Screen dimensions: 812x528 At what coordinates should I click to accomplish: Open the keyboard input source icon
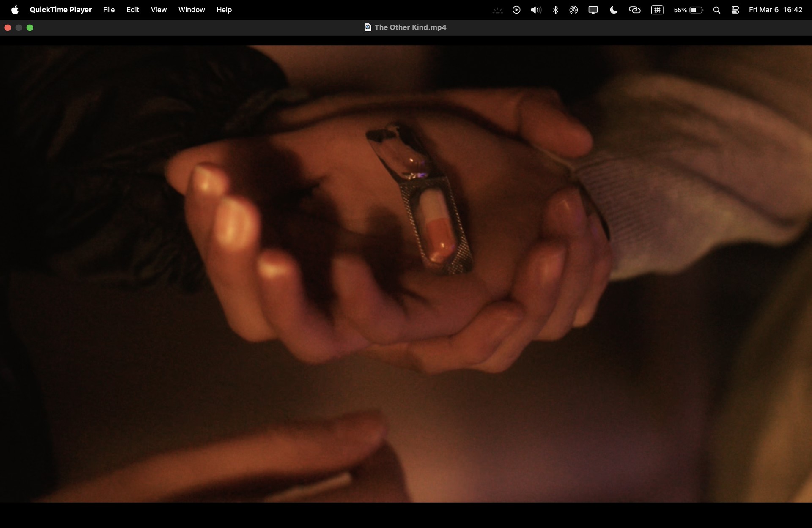(x=657, y=10)
